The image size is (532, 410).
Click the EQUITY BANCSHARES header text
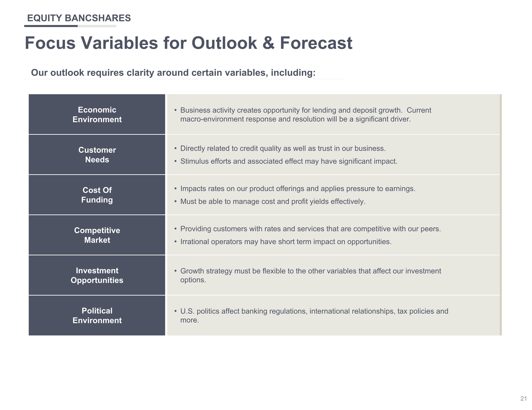pyautogui.click(x=79, y=18)
